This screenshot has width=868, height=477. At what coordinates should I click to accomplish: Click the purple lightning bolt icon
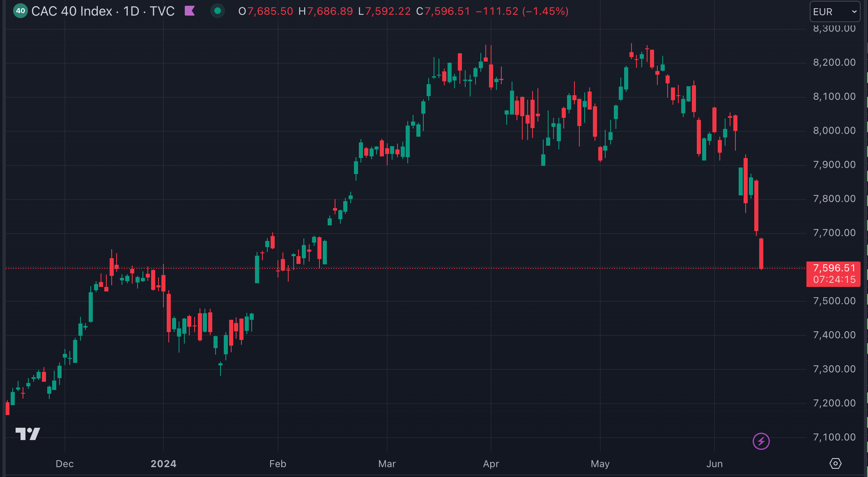tap(761, 441)
